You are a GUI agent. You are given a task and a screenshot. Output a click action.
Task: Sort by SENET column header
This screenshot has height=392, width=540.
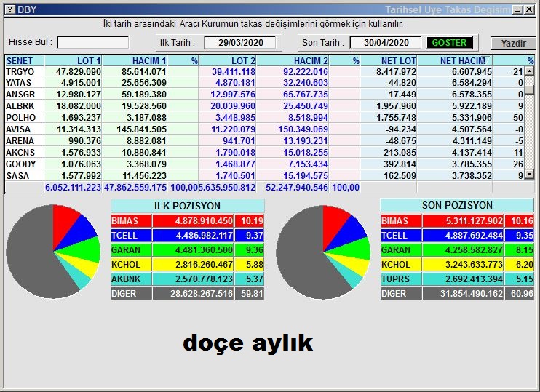click(x=25, y=61)
